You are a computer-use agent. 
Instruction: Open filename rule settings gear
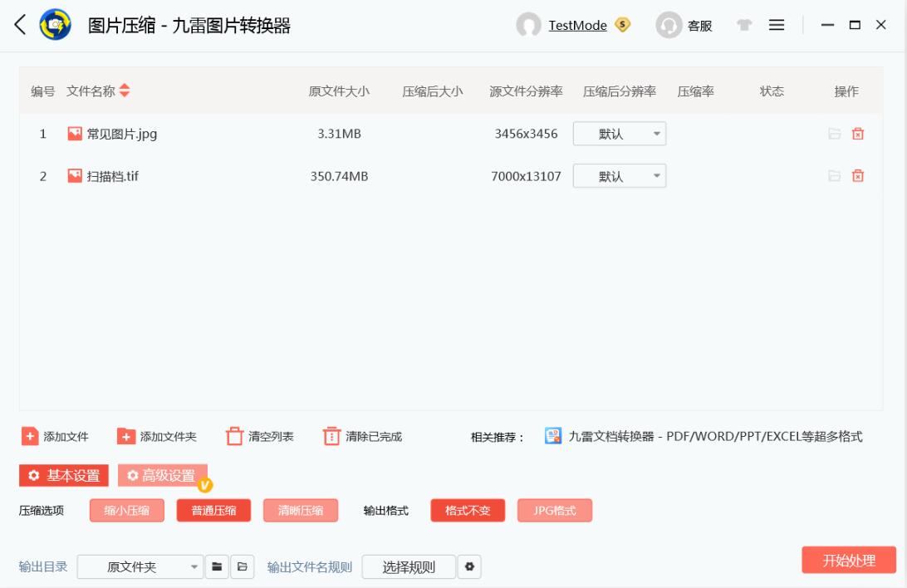(x=469, y=566)
